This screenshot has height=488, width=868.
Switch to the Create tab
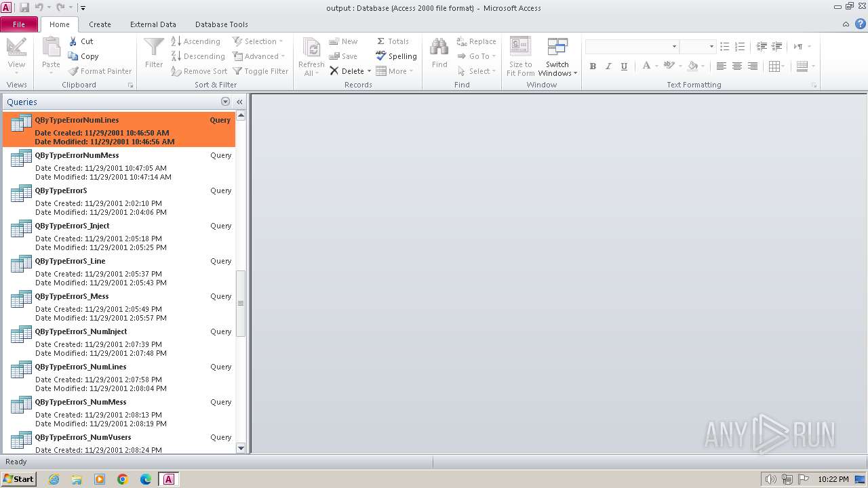click(x=100, y=24)
